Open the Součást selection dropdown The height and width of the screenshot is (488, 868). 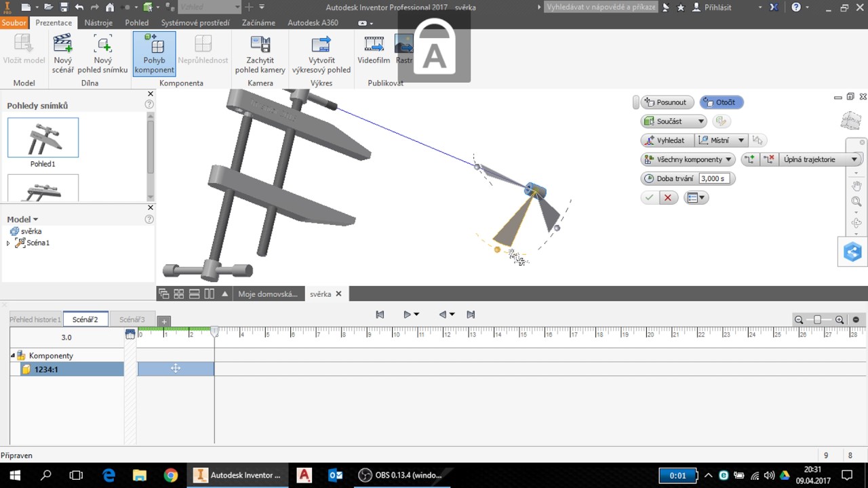point(673,121)
